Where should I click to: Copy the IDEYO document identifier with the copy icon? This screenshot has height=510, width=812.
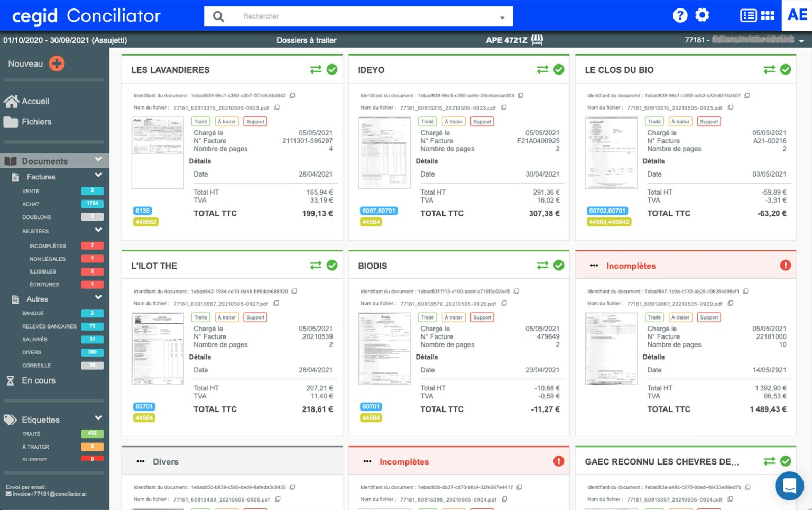521,96
